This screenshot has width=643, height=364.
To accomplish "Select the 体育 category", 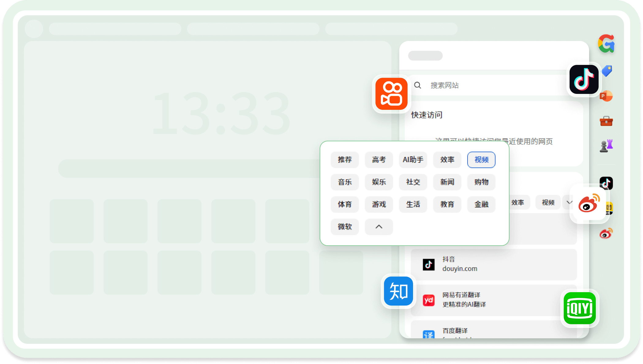I will [345, 204].
